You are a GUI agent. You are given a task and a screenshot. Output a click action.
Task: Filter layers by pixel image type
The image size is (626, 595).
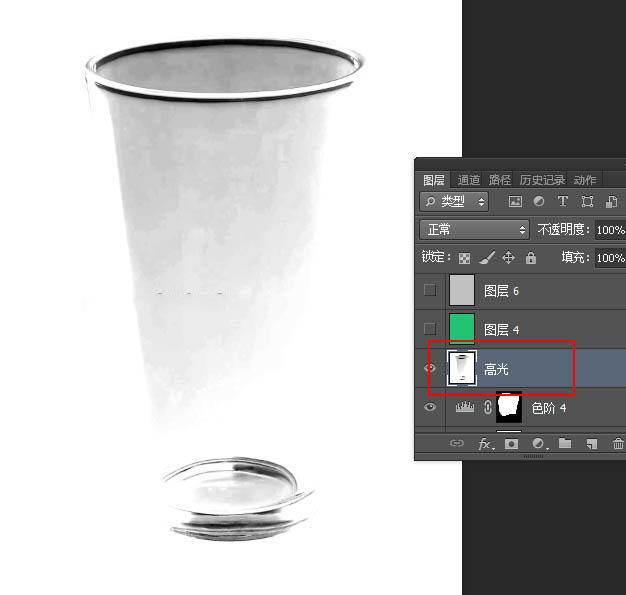[x=516, y=202]
